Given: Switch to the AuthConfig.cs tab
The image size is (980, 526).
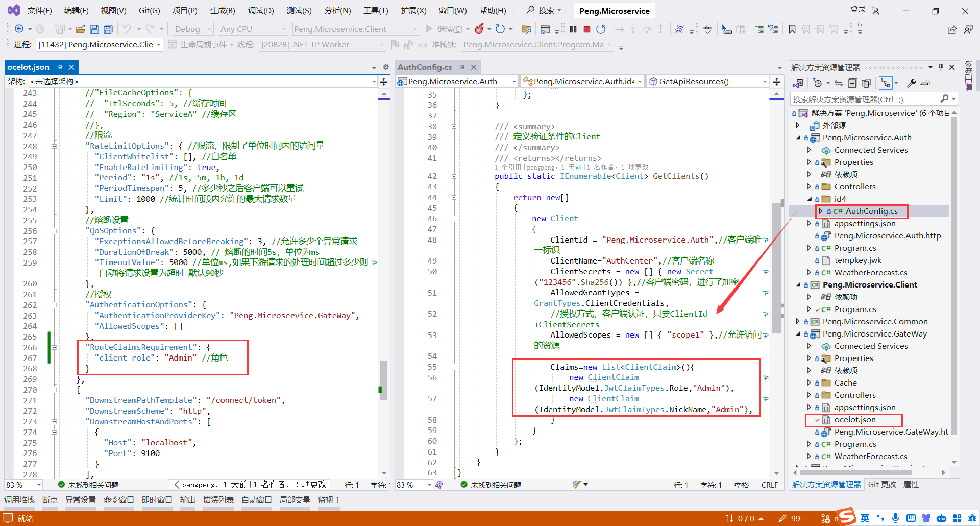Looking at the screenshot, I should [424, 67].
